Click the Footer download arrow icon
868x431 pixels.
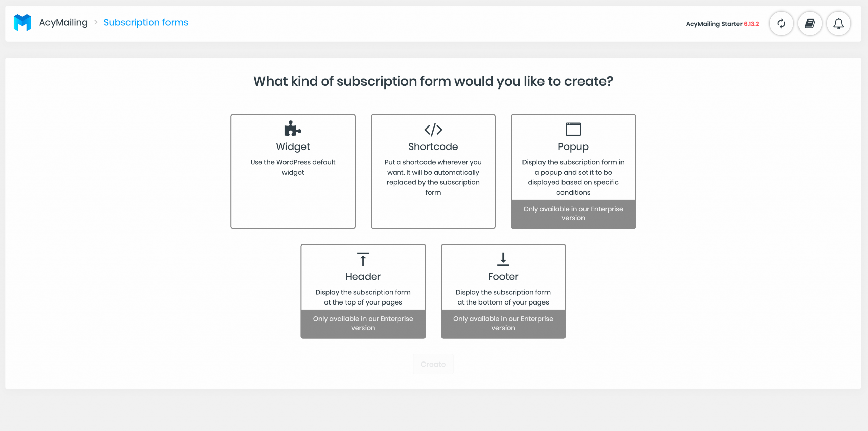pos(503,259)
